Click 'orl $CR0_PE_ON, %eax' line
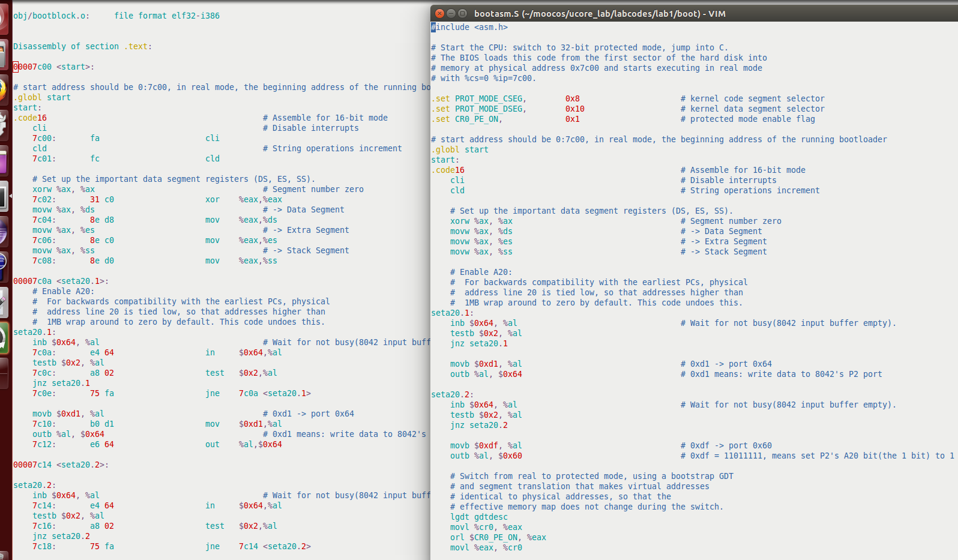The image size is (958, 560). click(498, 537)
